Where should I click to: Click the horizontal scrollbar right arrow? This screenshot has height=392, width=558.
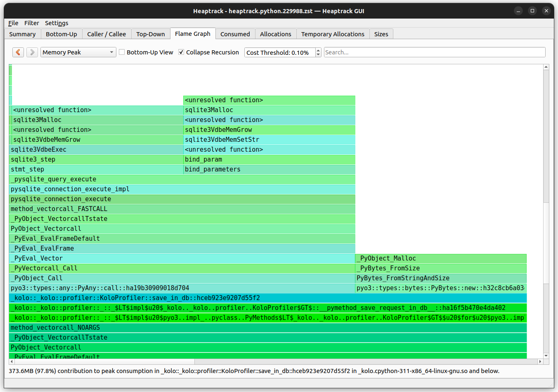pyautogui.click(x=540, y=361)
